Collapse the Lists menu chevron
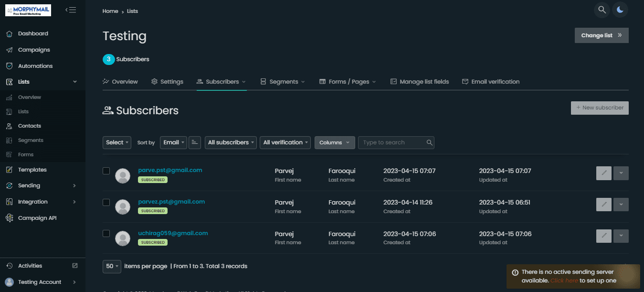The height and width of the screenshot is (292, 644). (x=75, y=82)
